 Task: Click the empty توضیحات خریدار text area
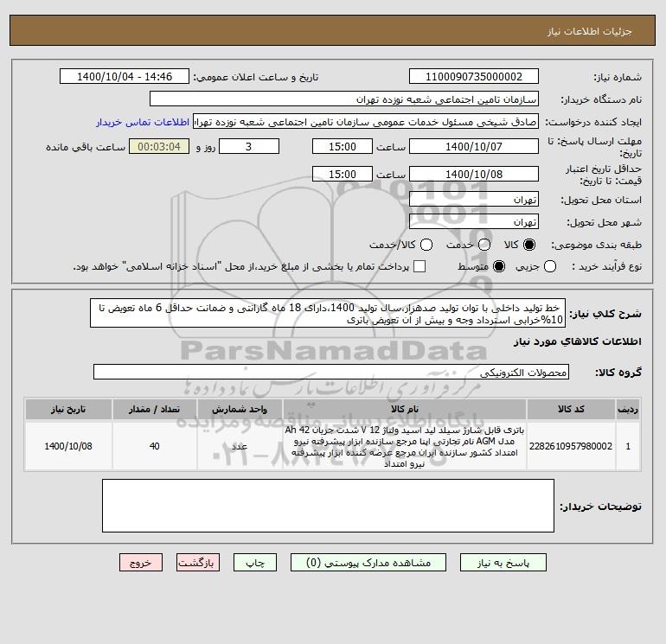pos(328,506)
